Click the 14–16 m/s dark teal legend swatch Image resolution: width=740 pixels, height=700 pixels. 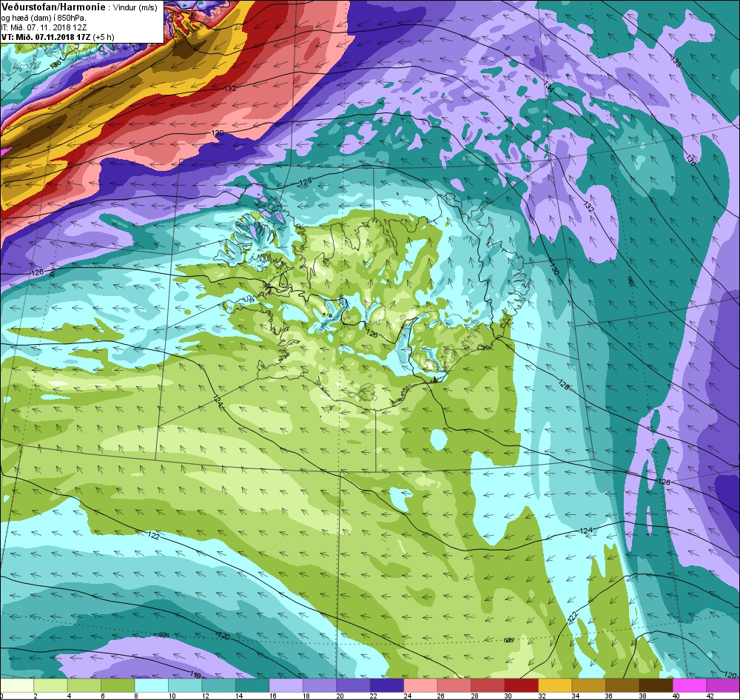click(252, 685)
